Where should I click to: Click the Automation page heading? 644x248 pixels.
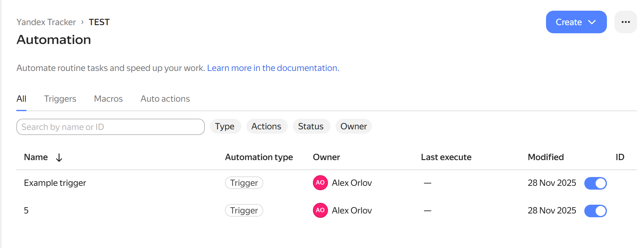(x=54, y=40)
